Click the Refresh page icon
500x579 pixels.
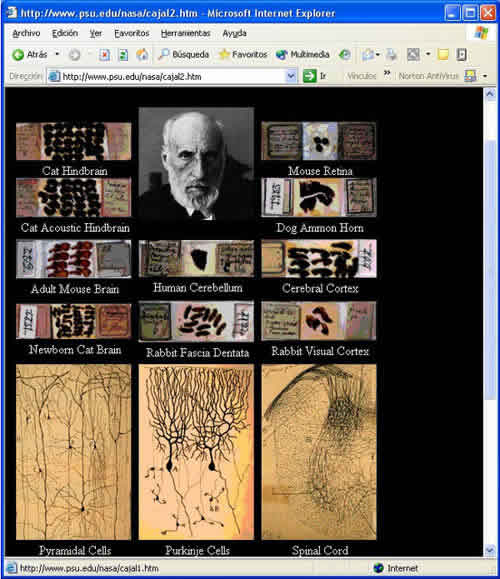pyautogui.click(x=123, y=55)
